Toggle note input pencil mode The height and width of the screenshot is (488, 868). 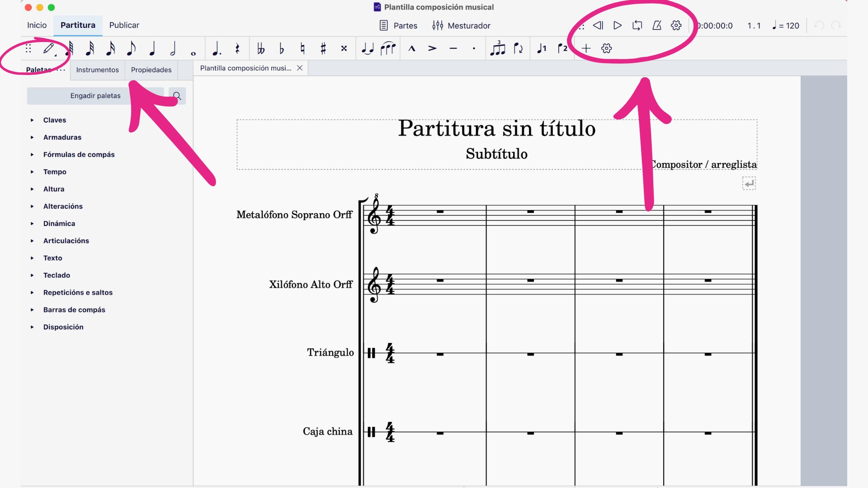[49, 48]
